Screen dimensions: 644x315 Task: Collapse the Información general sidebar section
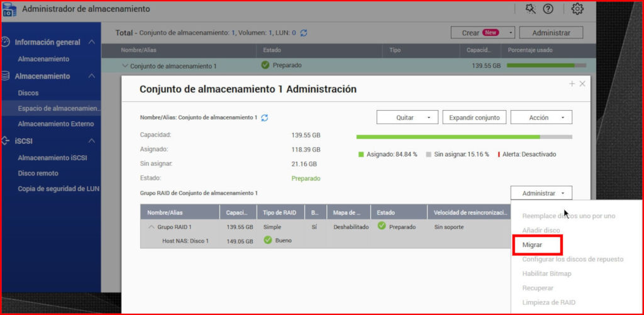(91, 42)
